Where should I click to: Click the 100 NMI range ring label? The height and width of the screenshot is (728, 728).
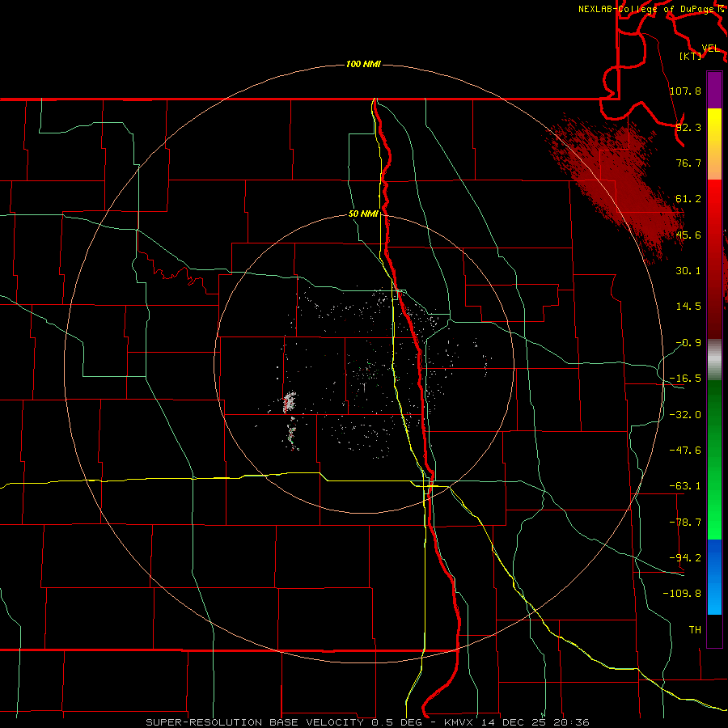click(363, 64)
